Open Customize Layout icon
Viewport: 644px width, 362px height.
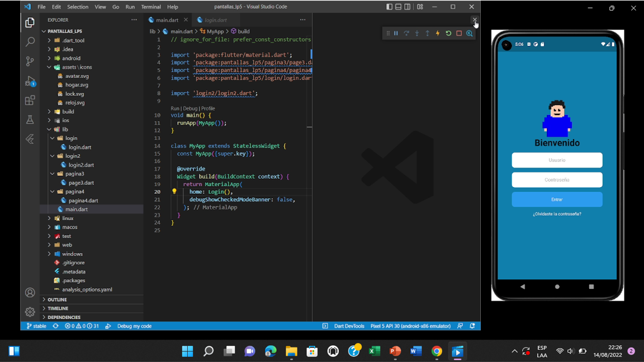(420, 7)
